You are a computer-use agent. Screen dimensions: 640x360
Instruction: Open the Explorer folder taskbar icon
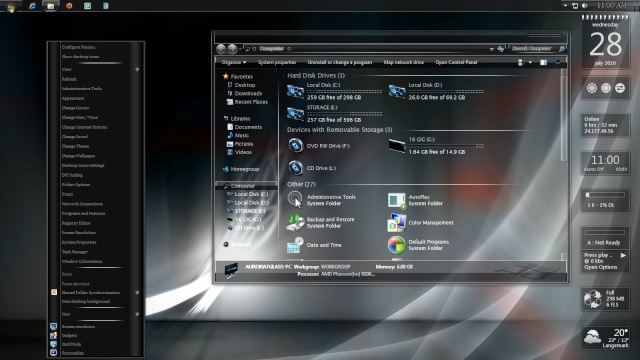(x=50, y=6)
